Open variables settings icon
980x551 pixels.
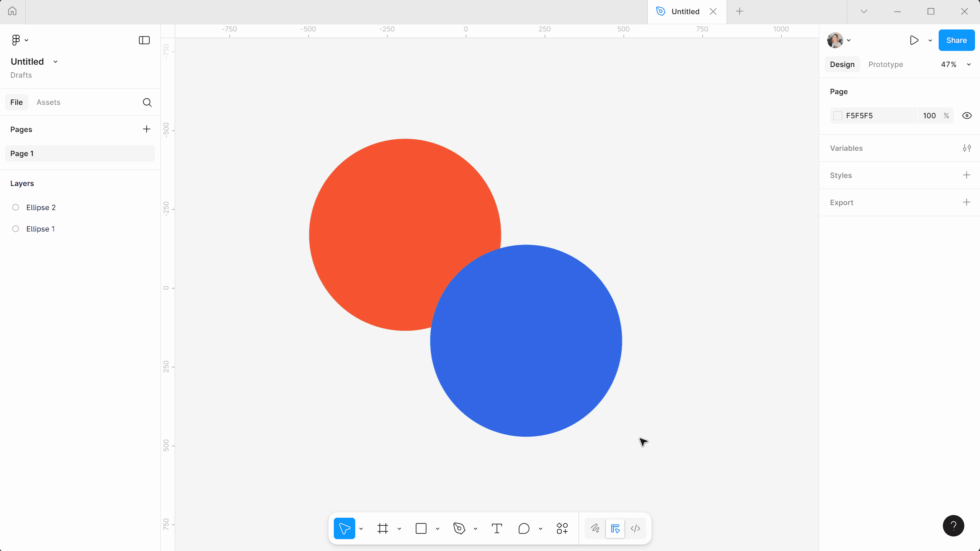coord(967,148)
